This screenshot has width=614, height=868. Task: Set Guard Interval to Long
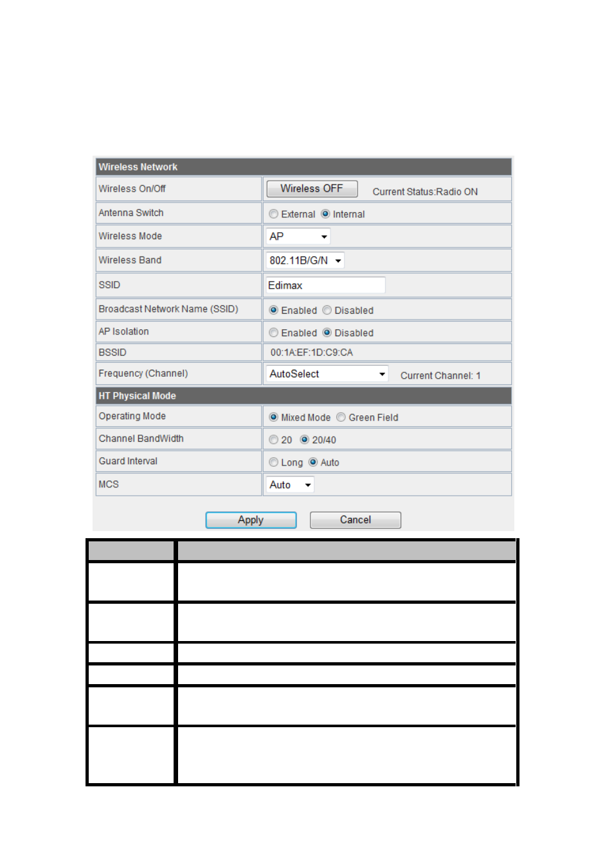click(274, 462)
